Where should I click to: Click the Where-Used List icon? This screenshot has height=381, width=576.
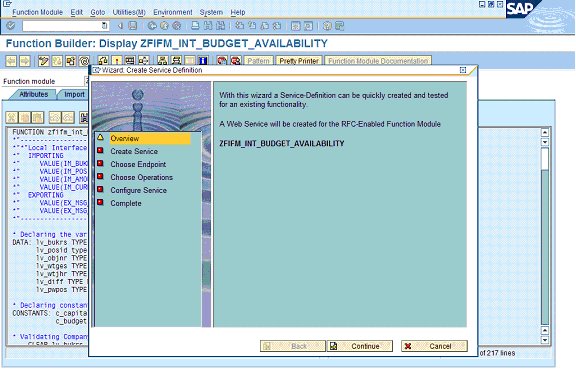click(144, 61)
